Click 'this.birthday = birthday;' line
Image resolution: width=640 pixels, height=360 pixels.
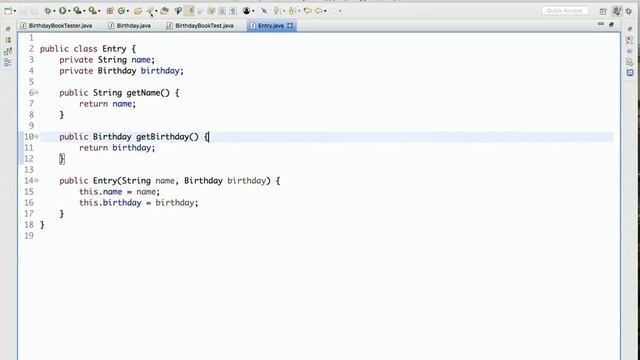tap(138, 203)
